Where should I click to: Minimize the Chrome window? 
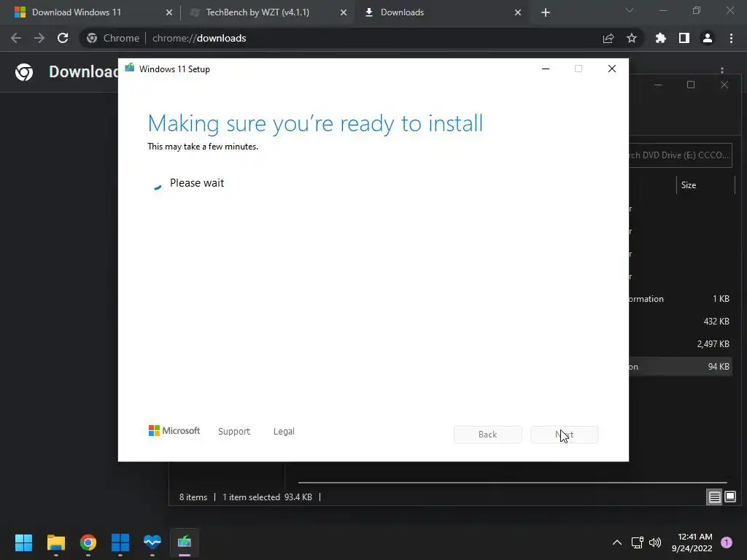[663, 10]
